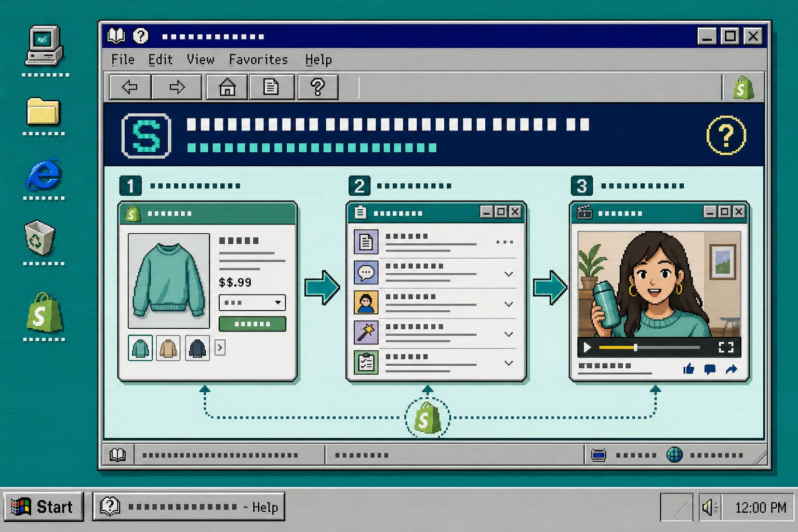Click the person avatar icon in the list
Image resolution: width=798 pixels, height=532 pixels.
pos(366,302)
